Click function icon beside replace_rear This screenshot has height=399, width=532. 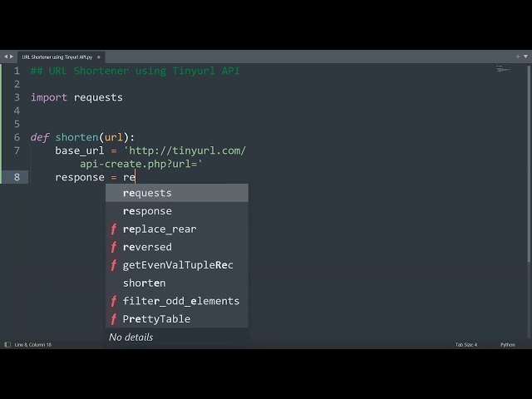click(114, 229)
